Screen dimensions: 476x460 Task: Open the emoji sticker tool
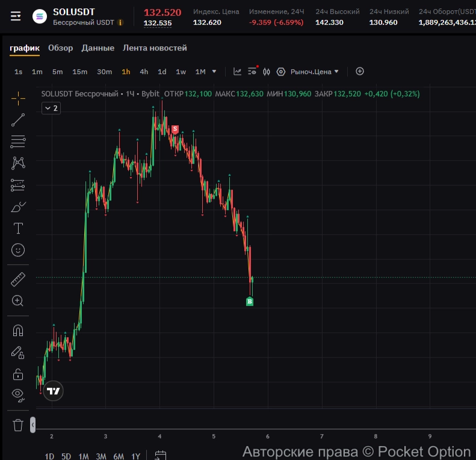[18, 249]
